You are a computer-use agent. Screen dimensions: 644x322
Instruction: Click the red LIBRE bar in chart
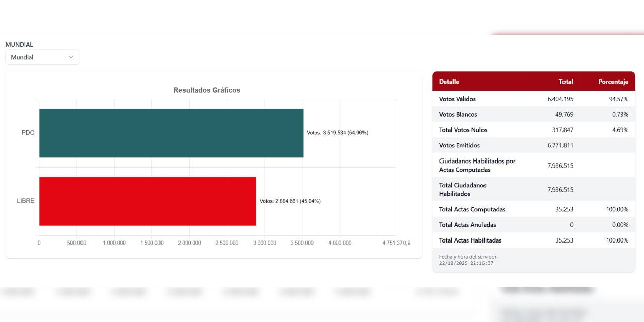[147, 201]
